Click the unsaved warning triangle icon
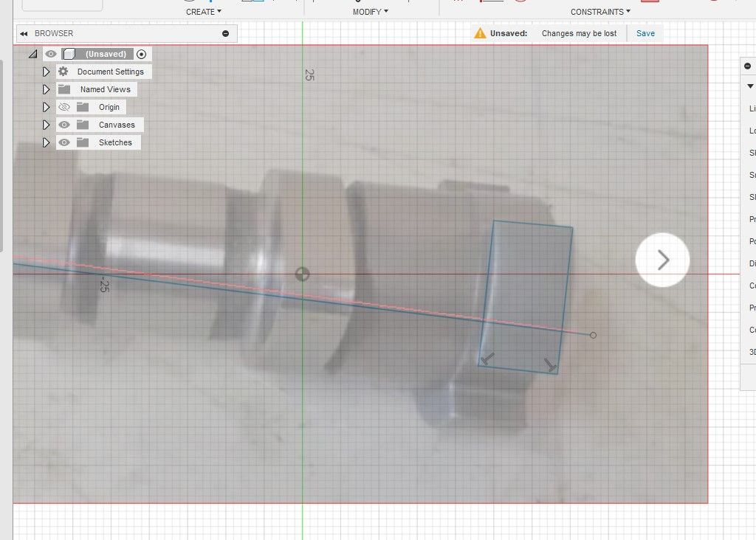The image size is (756, 540). click(480, 33)
